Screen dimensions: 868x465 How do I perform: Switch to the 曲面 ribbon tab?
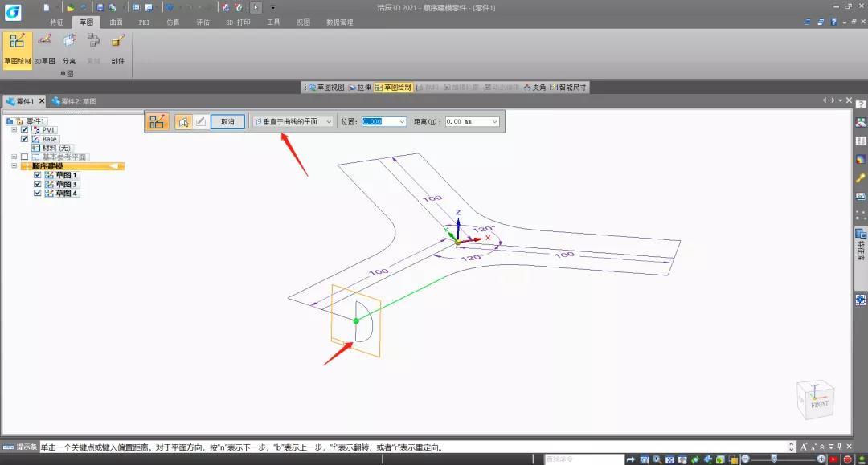(117, 22)
